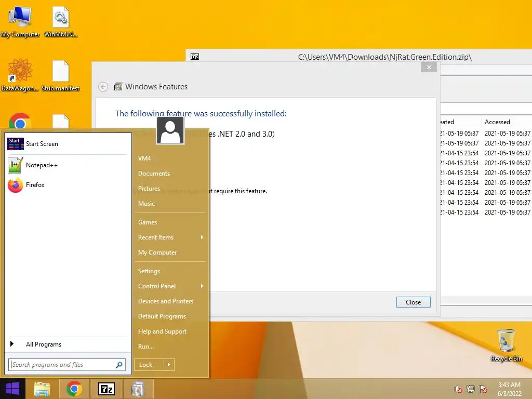Select first row dated 2021-05-19 05:37 in 7-Zip
Viewport: 532px width, 399px height.
(x=486, y=134)
